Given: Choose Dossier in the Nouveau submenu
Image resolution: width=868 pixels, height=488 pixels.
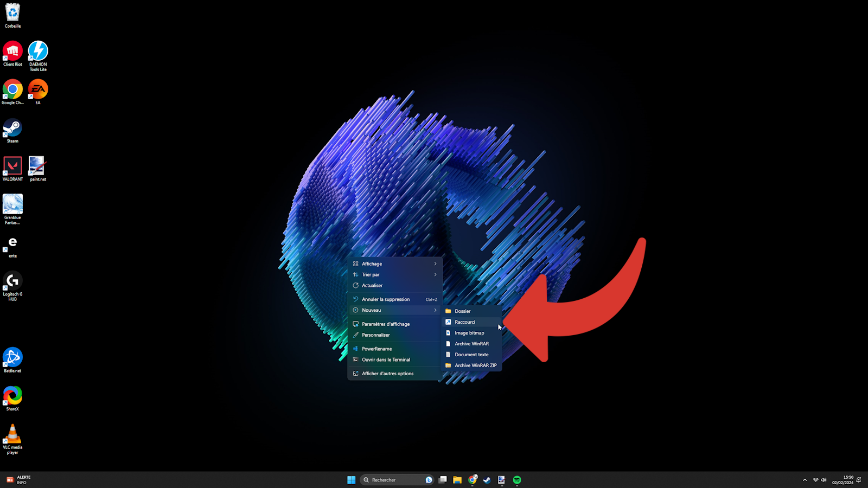Looking at the screenshot, I should point(463,311).
